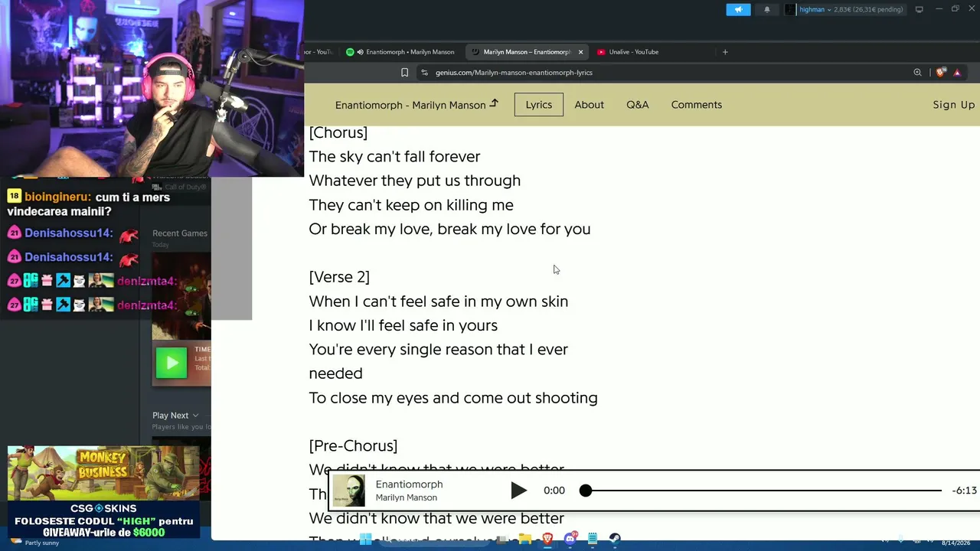This screenshot has width=980, height=551.
Task: Click the lyric 'They can't keep on killing me'
Action: tap(411, 205)
